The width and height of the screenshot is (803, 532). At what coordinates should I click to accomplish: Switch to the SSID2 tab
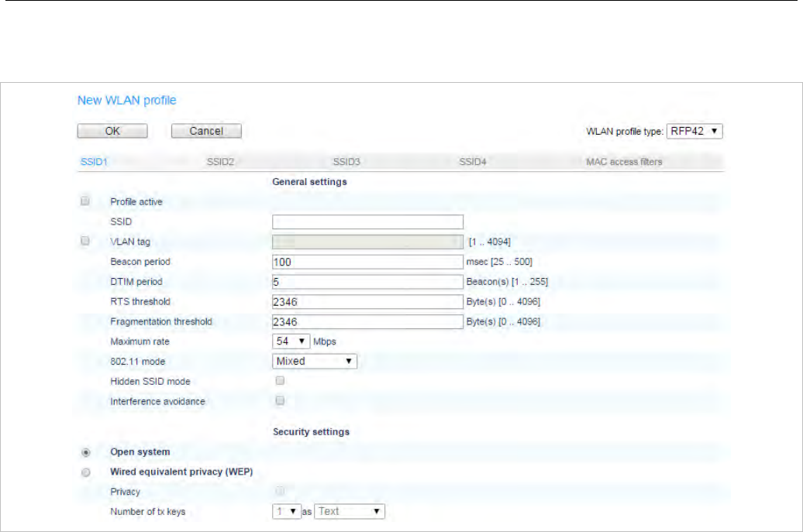pyautogui.click(x=220, y=162)
